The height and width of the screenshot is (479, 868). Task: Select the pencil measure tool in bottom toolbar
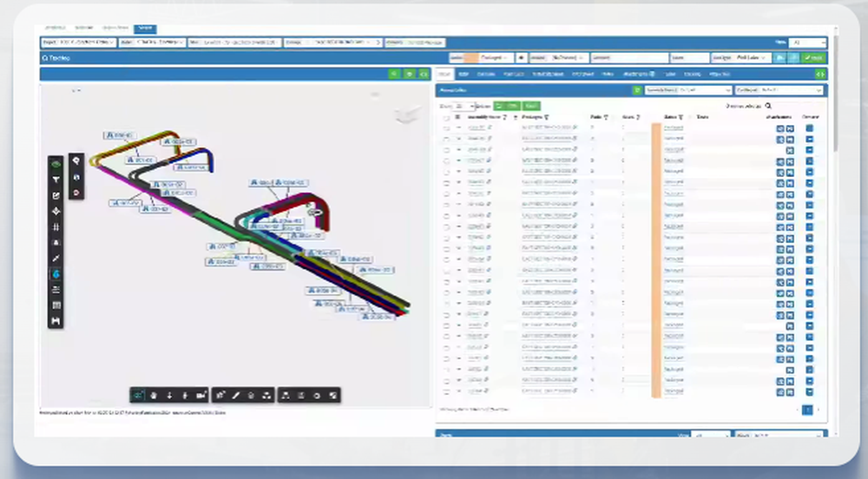(236, 395)
